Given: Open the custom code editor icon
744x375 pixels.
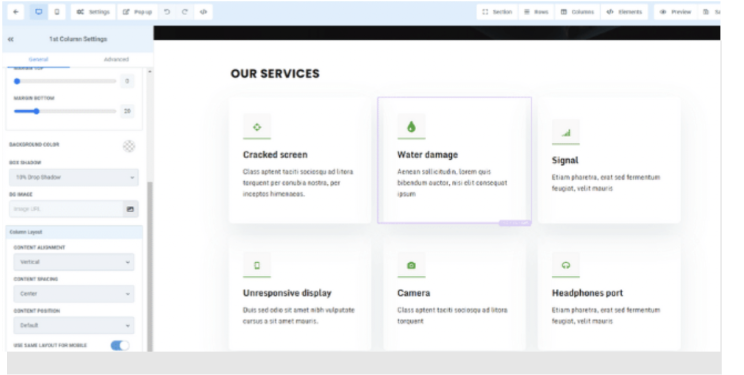Looking at the screenshot, I should point(203,12).
